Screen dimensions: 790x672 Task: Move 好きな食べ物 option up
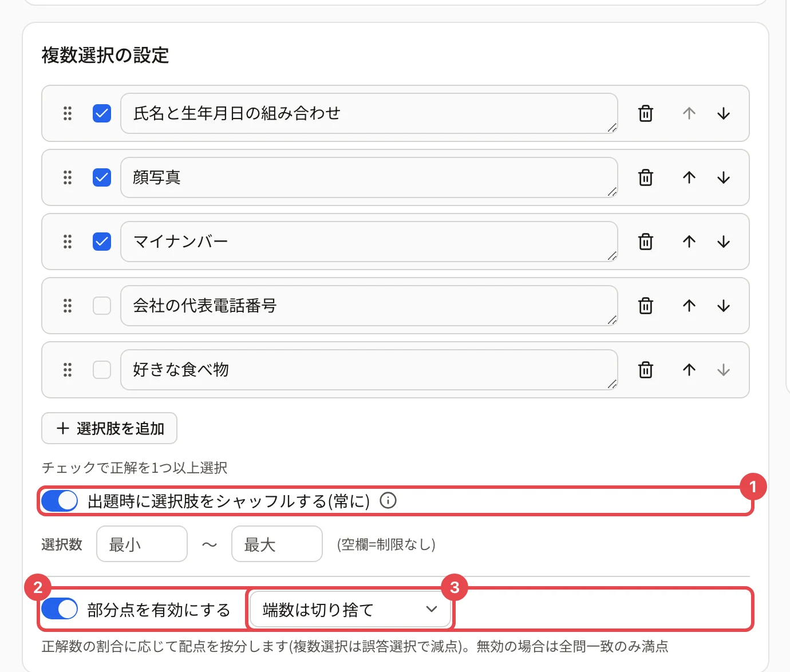(x=689, y=370)
